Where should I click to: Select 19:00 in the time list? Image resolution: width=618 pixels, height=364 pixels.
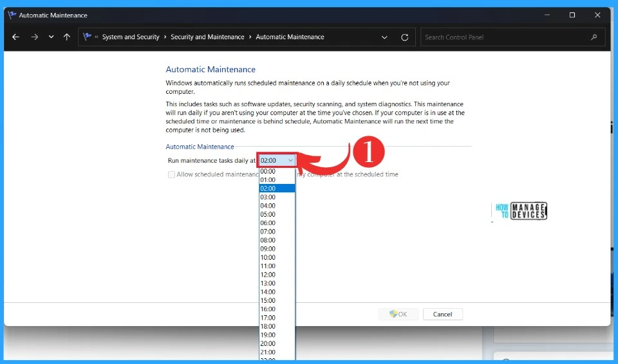pyautogui.click(x=277, y=335)
